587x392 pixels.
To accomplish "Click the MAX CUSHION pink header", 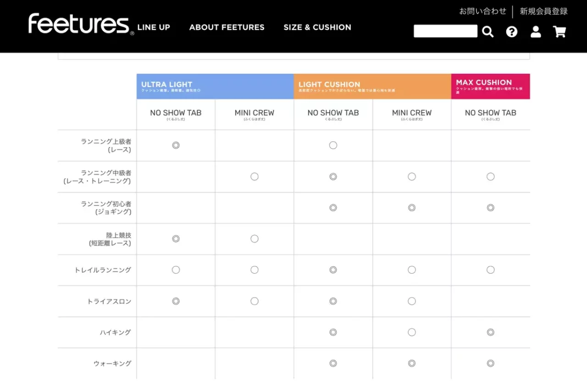I will point(490,86).
